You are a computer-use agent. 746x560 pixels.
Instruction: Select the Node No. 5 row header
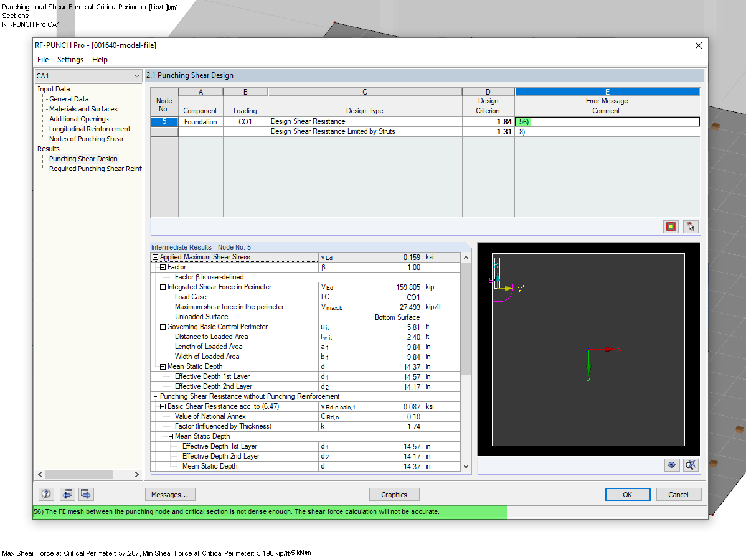164,121
